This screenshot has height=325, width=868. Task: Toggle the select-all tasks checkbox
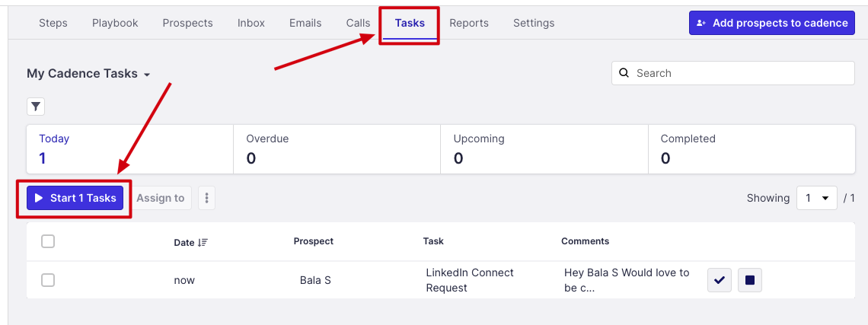tap(48, 241)
